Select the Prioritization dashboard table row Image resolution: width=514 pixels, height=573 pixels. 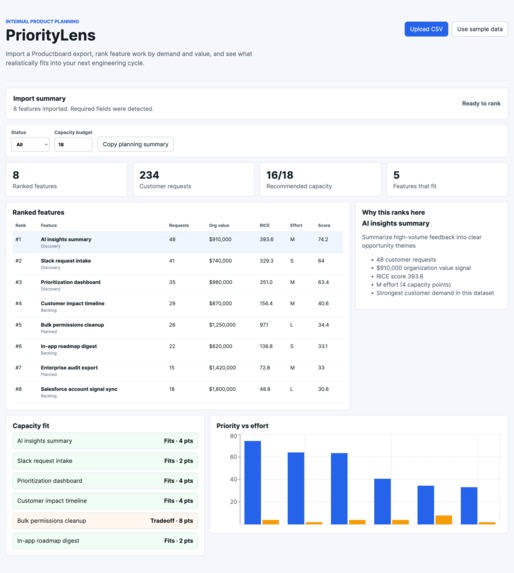[178, 285]
